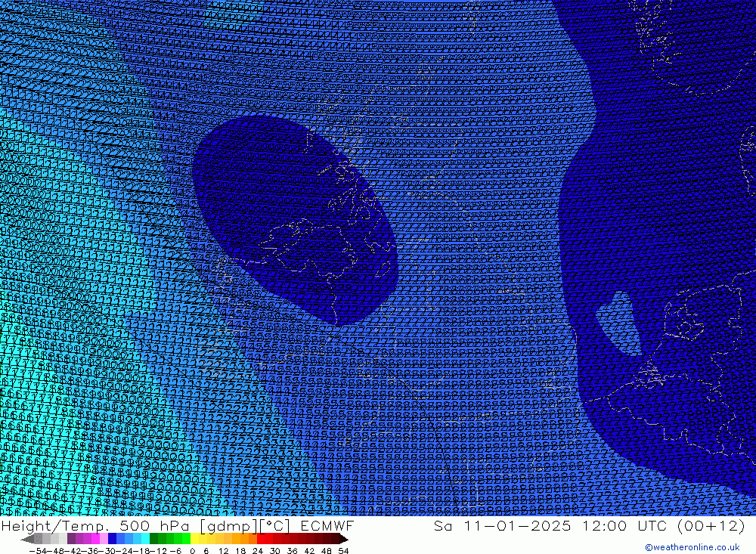Select the dark purple swatch above -42
756x554 pixels.
pyautogui.click(x=71, y=540)
